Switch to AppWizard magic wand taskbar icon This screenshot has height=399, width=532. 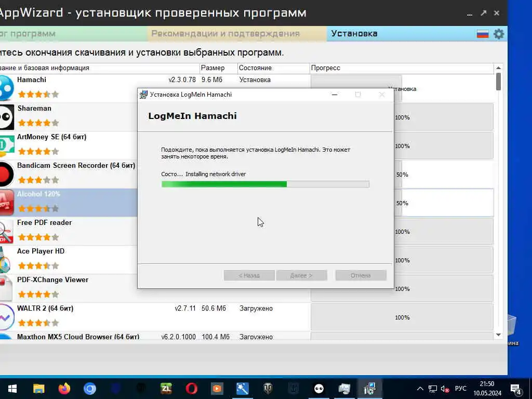(243, 389)
